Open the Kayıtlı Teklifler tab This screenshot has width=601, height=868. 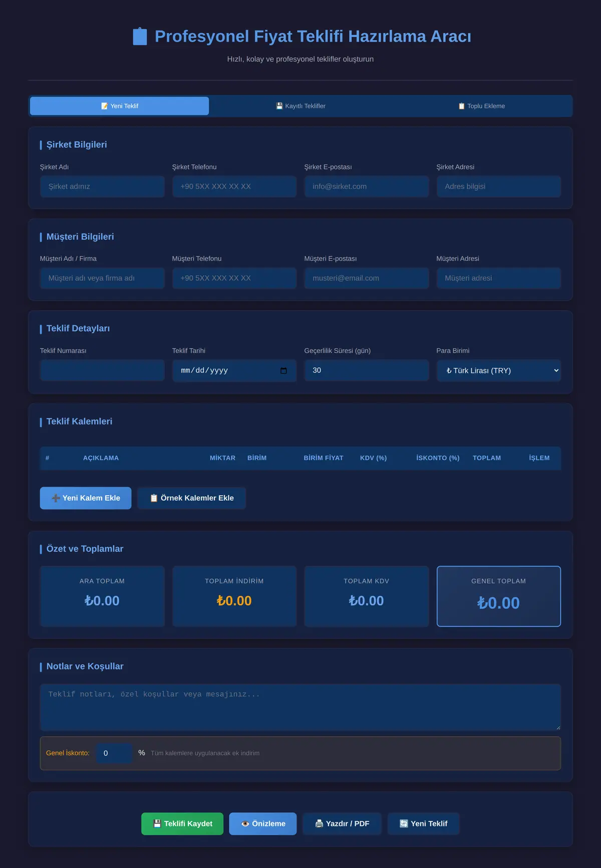point(300,106)
